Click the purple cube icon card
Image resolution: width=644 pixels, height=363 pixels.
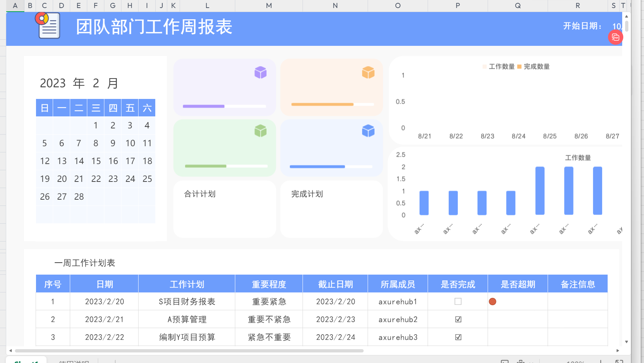click(x=224, y=87)
